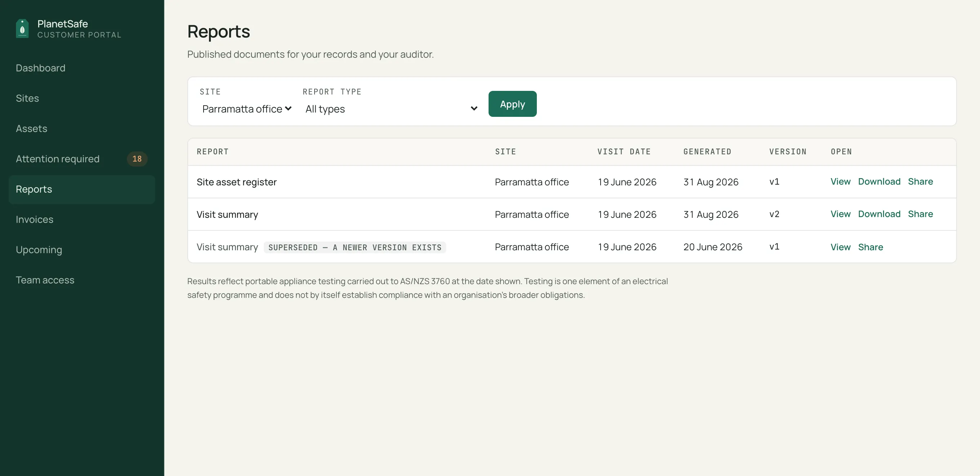Screen dimensions: 980x476
Task: Click the Report column header
Action: click(212, 151)
